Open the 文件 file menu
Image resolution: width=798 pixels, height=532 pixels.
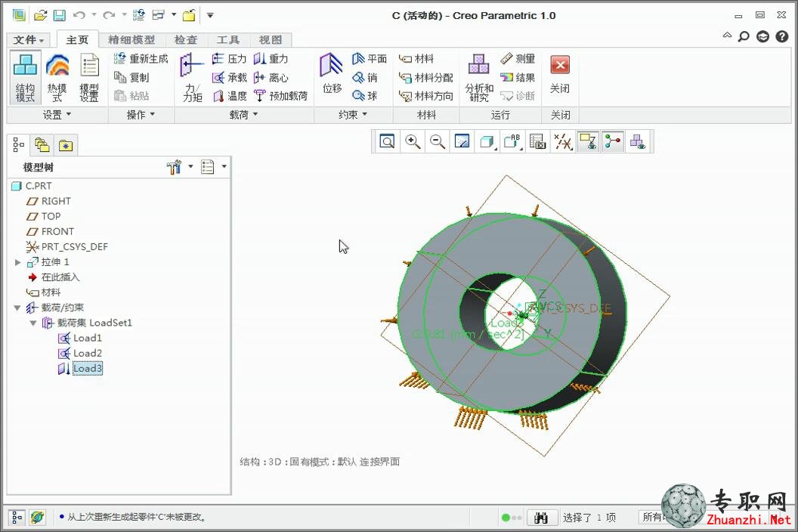point(29,40)
